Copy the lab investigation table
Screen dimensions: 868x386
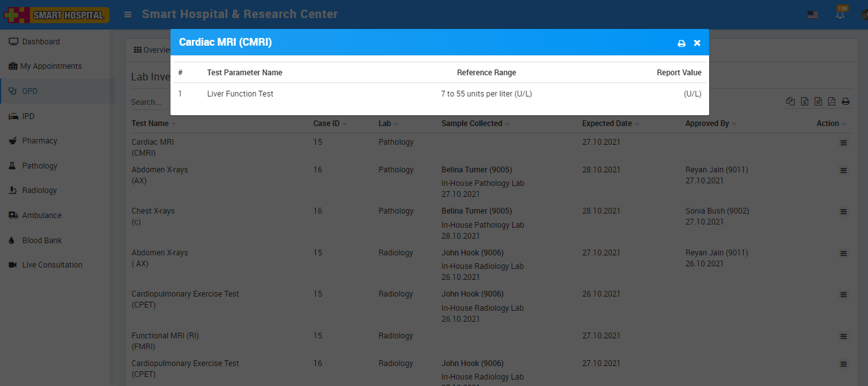(790, 102)
